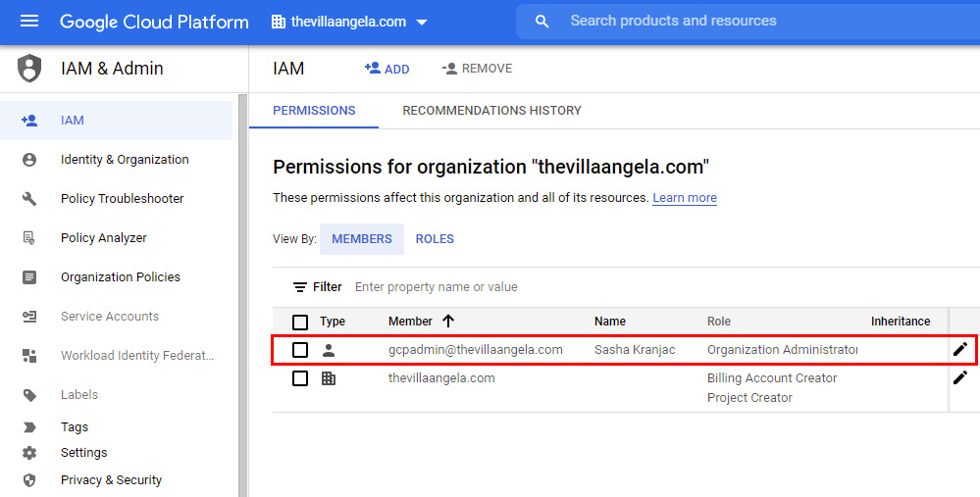
Task: Click the Project Creator role text
Action: tap(749, 398)
